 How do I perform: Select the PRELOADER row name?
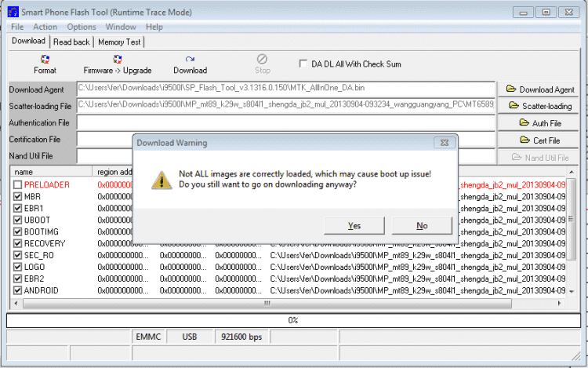47,184
